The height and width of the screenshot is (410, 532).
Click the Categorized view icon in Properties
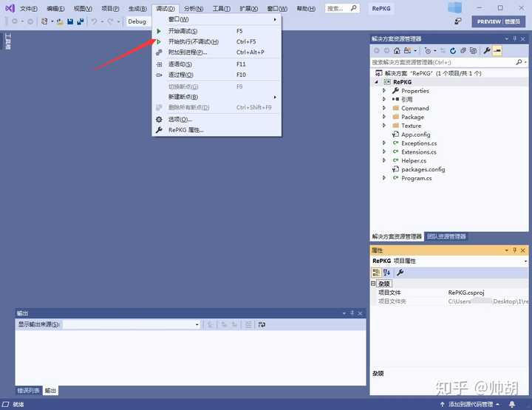[376, 273]
